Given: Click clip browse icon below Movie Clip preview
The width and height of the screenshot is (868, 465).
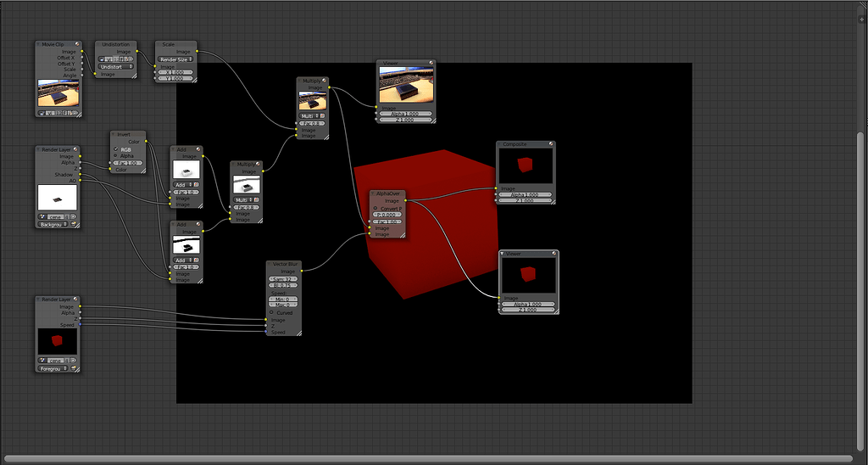Looking at the screenshot, I should tap(42, 113).
